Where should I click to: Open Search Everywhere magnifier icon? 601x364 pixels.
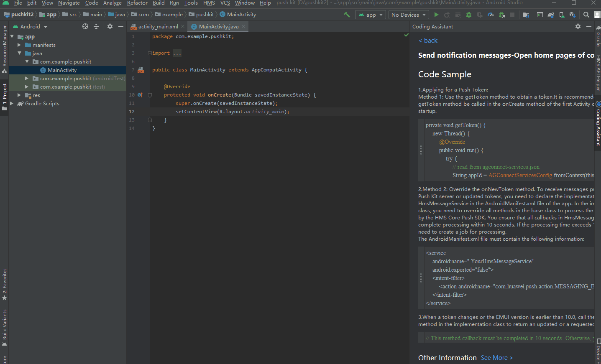(x=586, y=14)
